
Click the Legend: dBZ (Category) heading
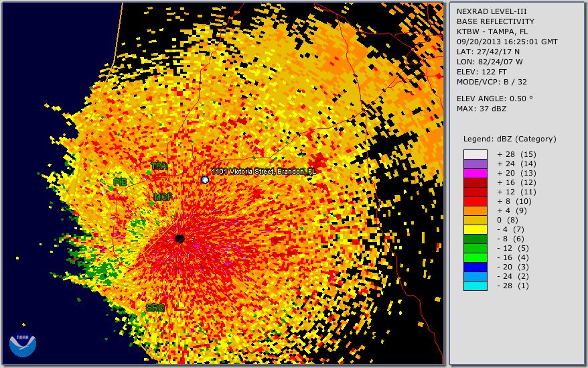coord(510,139)
